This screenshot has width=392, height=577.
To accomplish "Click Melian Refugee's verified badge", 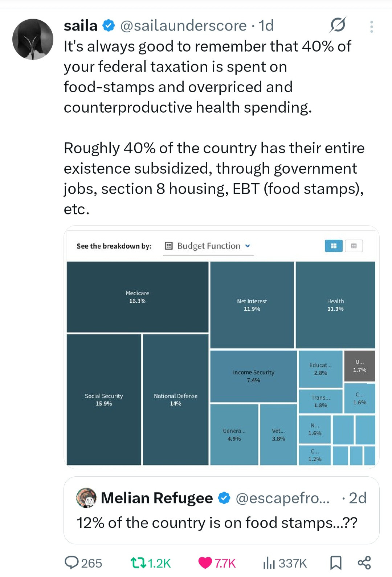I will pos(225,498).
